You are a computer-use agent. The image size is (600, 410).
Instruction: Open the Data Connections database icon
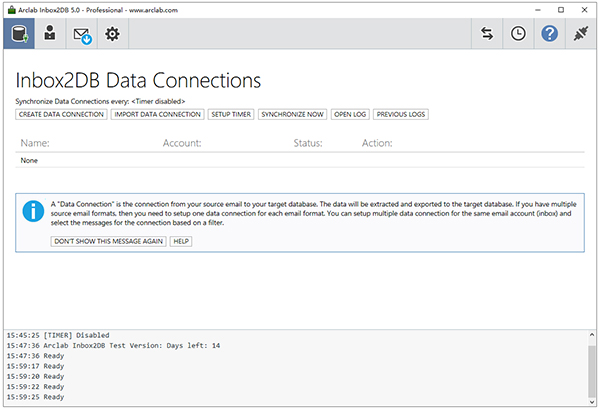pos(19,34)
